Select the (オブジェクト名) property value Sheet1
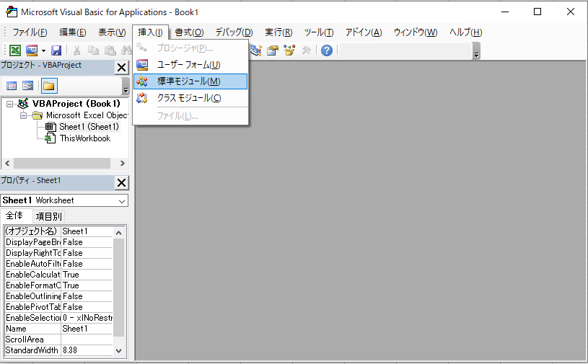 (x=87, y=231)
